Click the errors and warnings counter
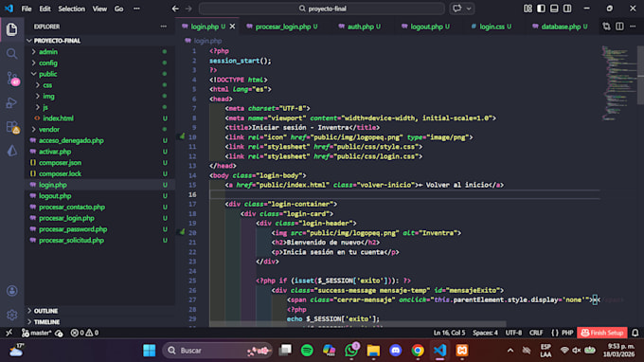Screen dimensions: 644x362 tap(84, 333)
